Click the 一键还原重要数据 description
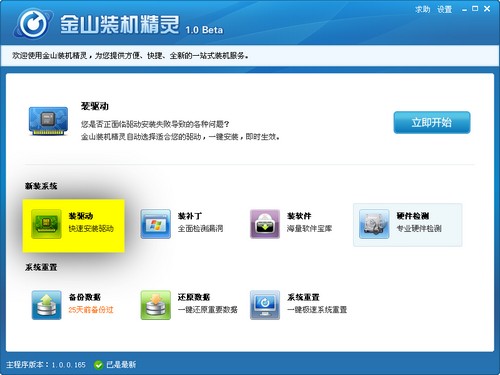This screenshot has width=500, height=375. [x=208, y=310]
